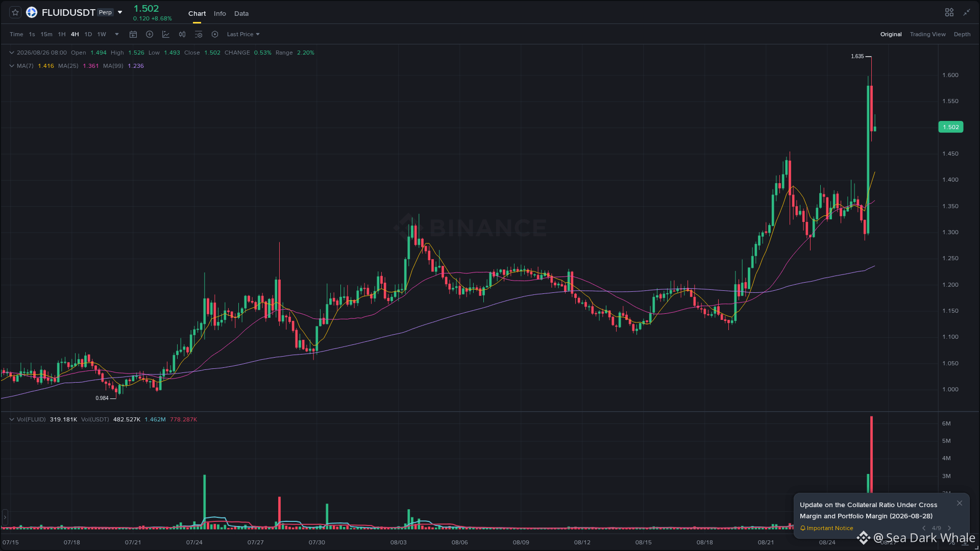Open the Collateral Ratio update notice

[868, 510]
